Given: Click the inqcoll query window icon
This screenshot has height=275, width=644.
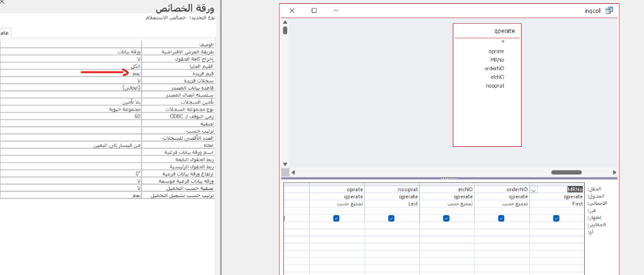Looking at the screenshot, I should 609,10.
